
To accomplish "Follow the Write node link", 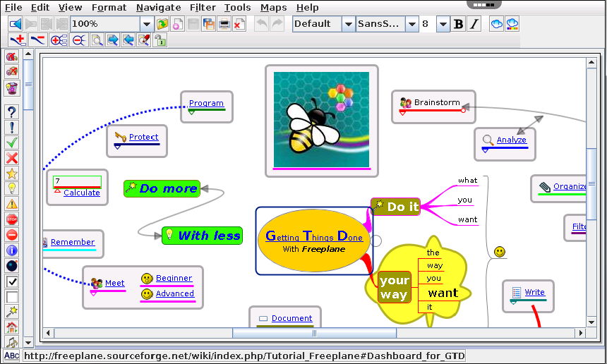I will coord(534,292).
